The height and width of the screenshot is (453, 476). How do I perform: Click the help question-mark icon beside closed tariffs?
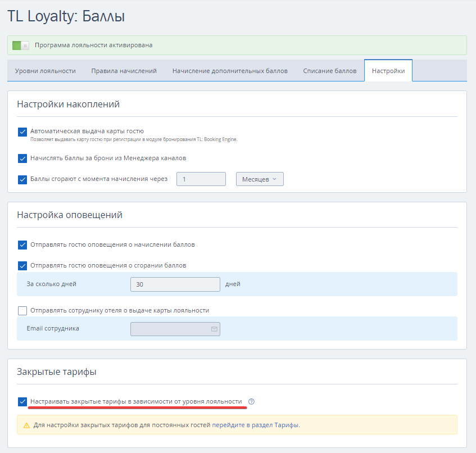click(x=251, y=401)
